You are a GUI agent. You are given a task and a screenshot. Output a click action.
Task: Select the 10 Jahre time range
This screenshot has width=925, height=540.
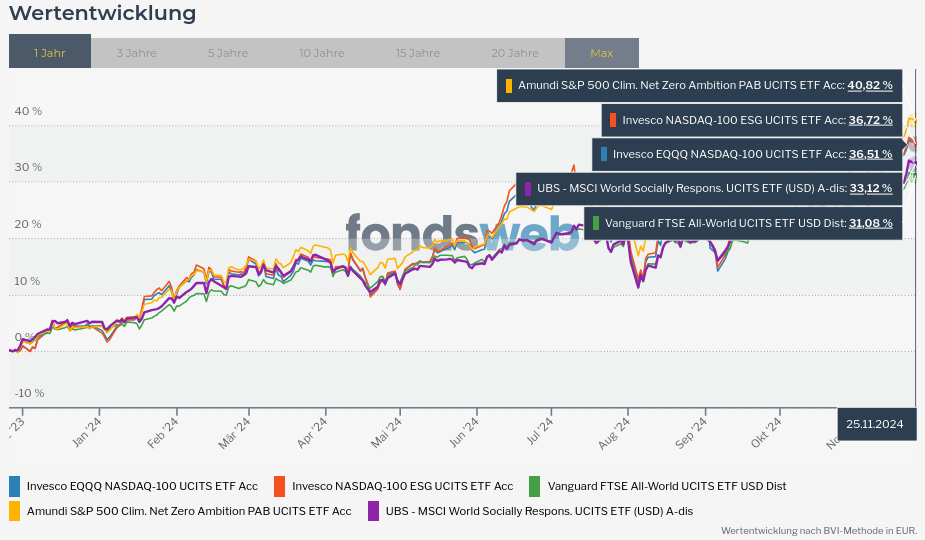(x=321, y=53)
